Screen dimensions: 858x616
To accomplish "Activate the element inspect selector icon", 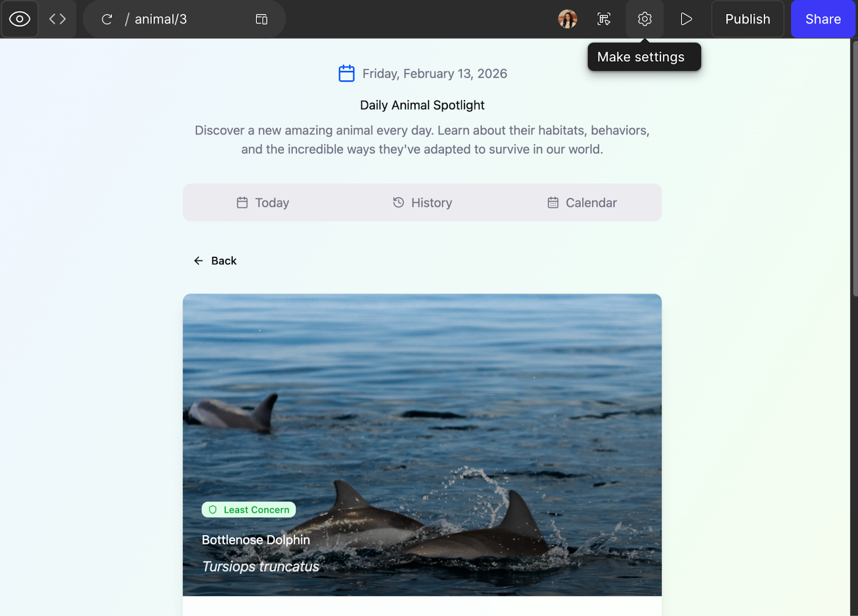I will tap(604, 19).
